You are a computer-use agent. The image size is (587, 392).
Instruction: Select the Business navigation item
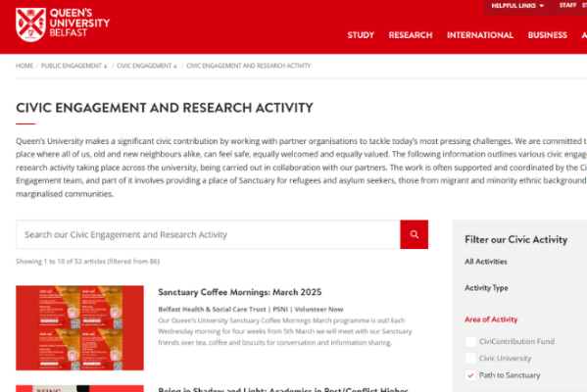548,35
